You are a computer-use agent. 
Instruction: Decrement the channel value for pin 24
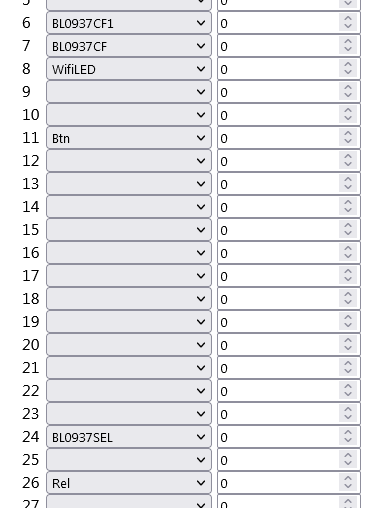[x=348, y=441]
